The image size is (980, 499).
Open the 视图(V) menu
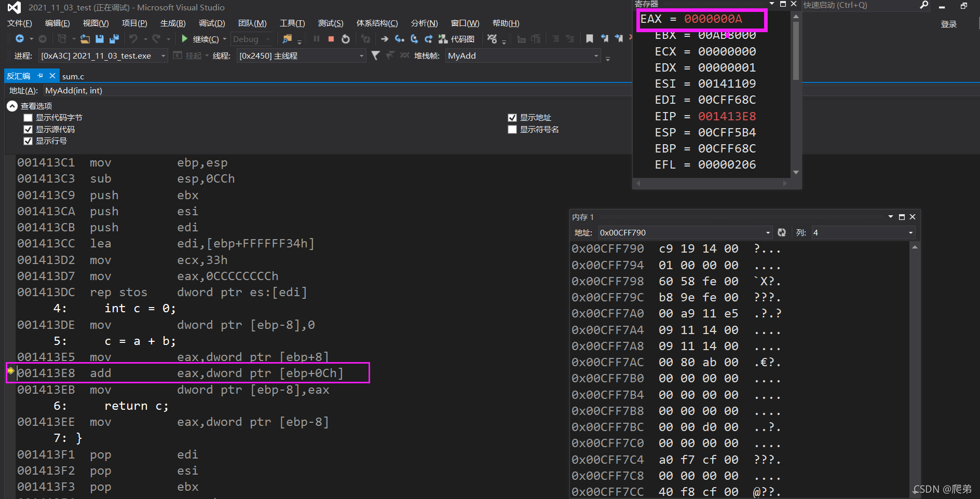[x=96, y=23]
